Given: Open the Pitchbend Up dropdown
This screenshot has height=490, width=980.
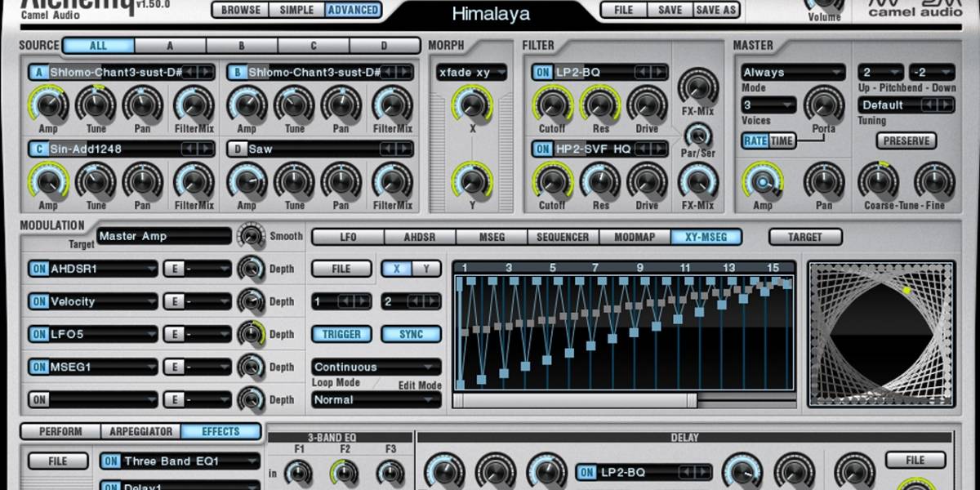Looking at the screenshot, I should (x=881, y=72).
